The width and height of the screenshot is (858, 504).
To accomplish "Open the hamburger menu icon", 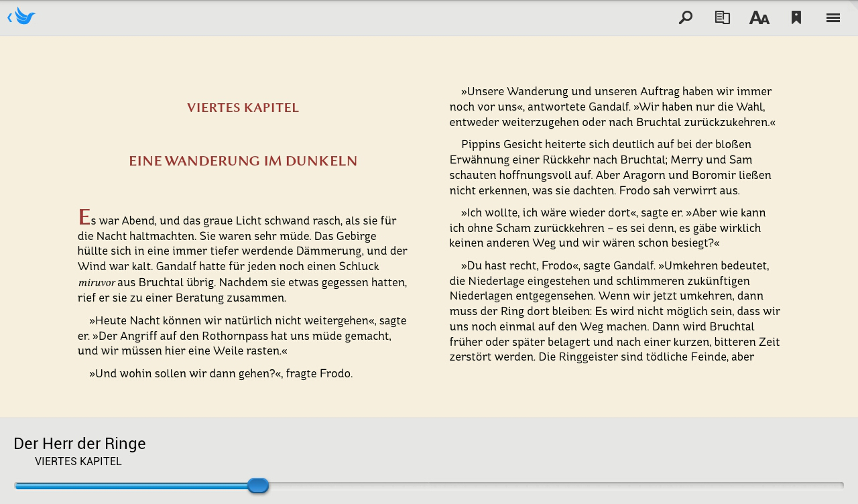I will (x=833, y=18).
